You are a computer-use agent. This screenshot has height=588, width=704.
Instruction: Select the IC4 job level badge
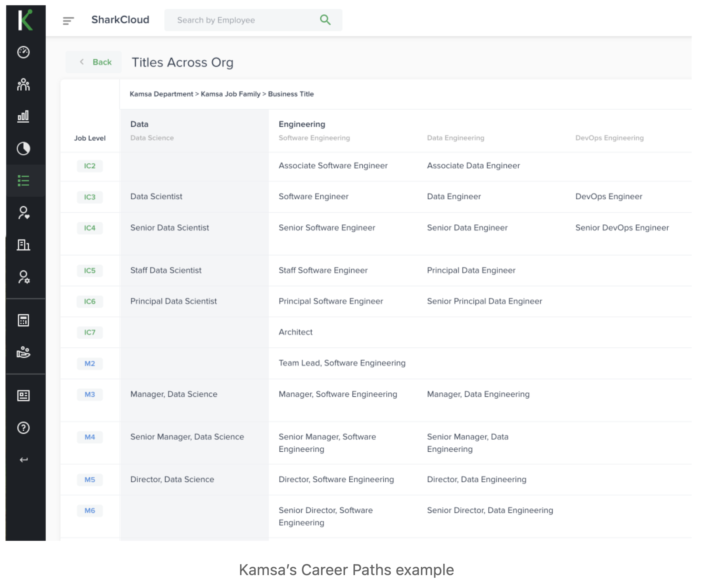tap(90, 228)
